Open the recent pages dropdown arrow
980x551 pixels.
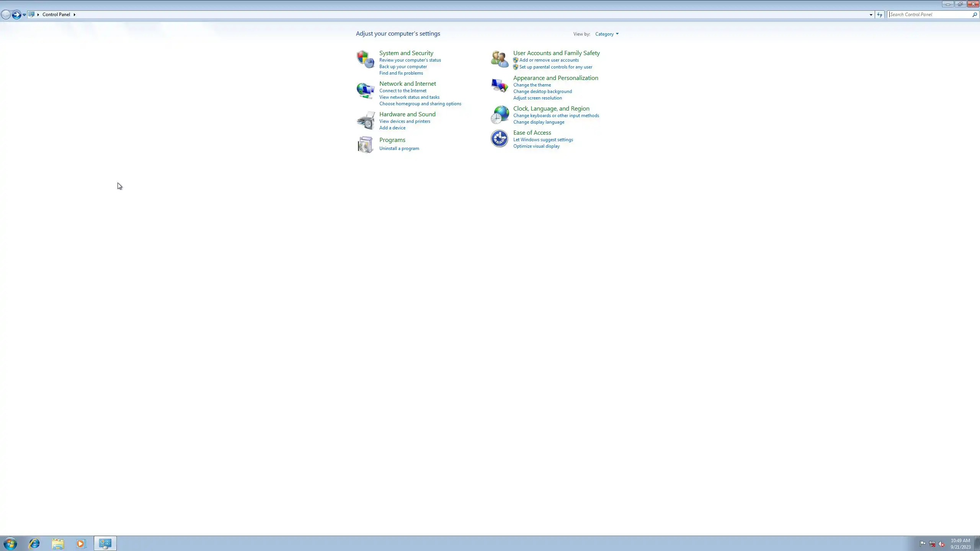24,15
